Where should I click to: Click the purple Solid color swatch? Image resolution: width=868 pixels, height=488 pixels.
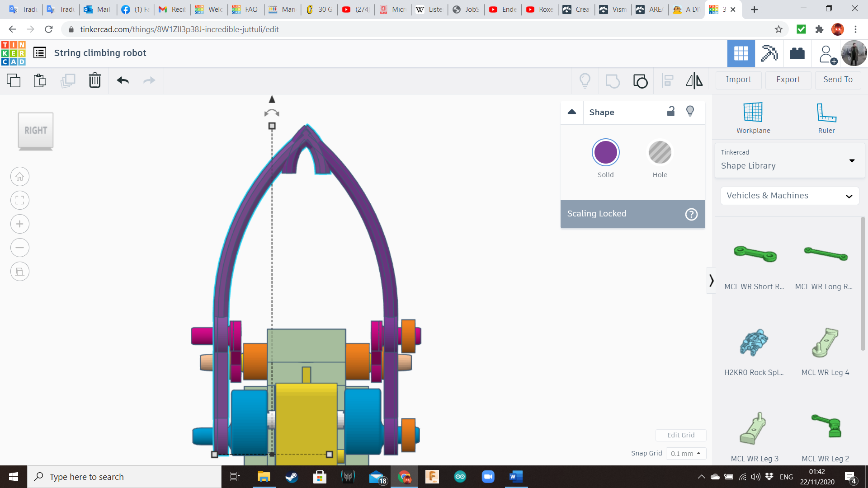(606, 152)
